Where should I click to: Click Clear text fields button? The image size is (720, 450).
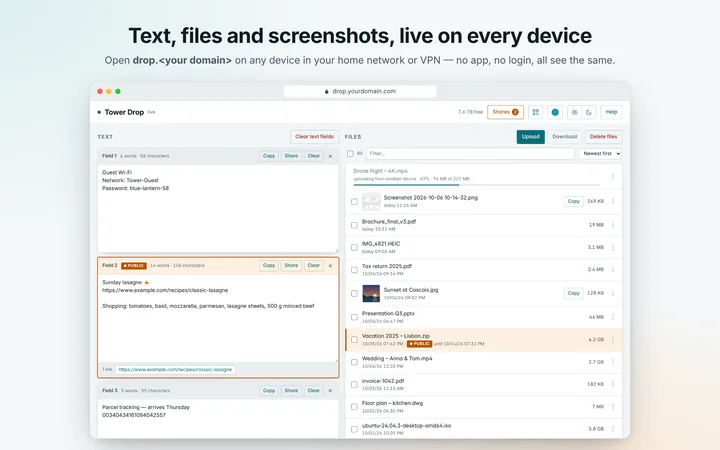coord(315,137)
